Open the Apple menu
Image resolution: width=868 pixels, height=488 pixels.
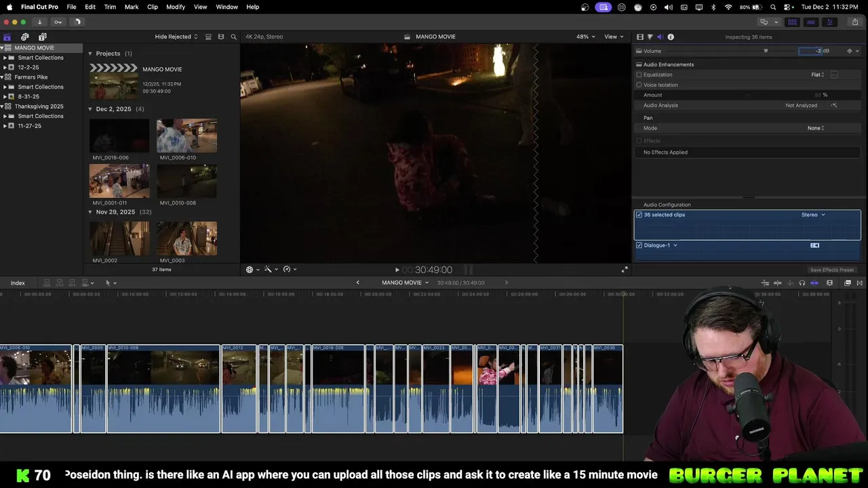[9, 7]
